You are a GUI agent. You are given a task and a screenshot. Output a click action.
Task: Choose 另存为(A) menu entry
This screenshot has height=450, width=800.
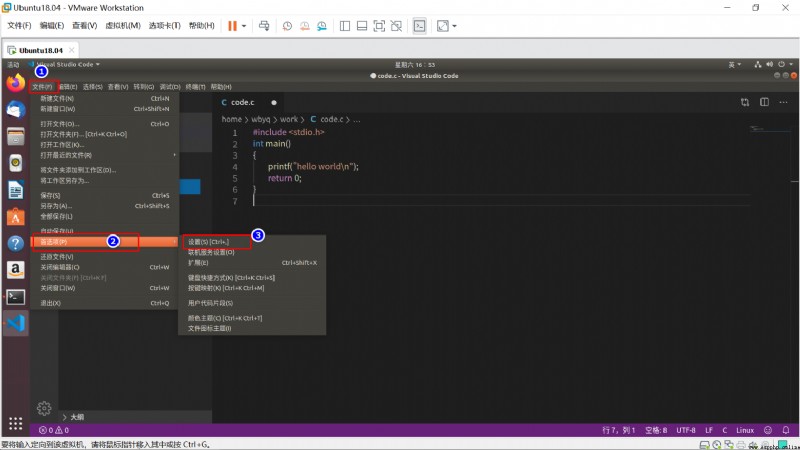(x=104, y=206)
